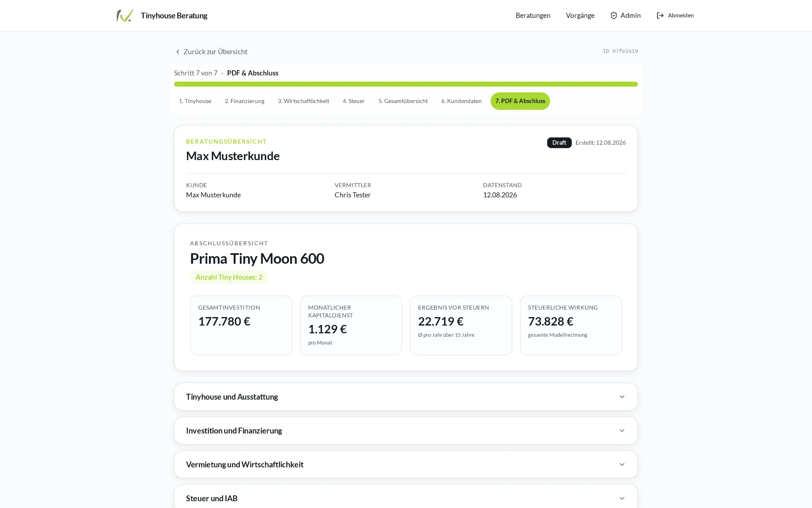Click the Steuerliche Wirkung value 73.828 €
The height and width of the screenshot is (508, 812).
[551, 321]
